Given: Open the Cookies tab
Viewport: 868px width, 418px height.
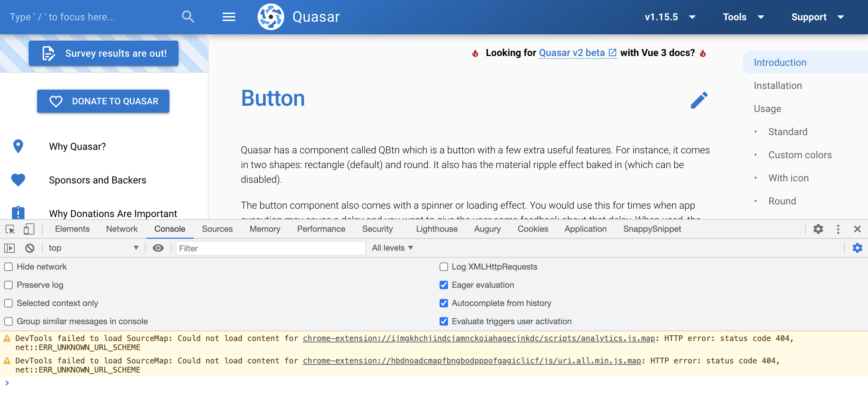Looking at the screenshot, I should (x=533, y=229).
